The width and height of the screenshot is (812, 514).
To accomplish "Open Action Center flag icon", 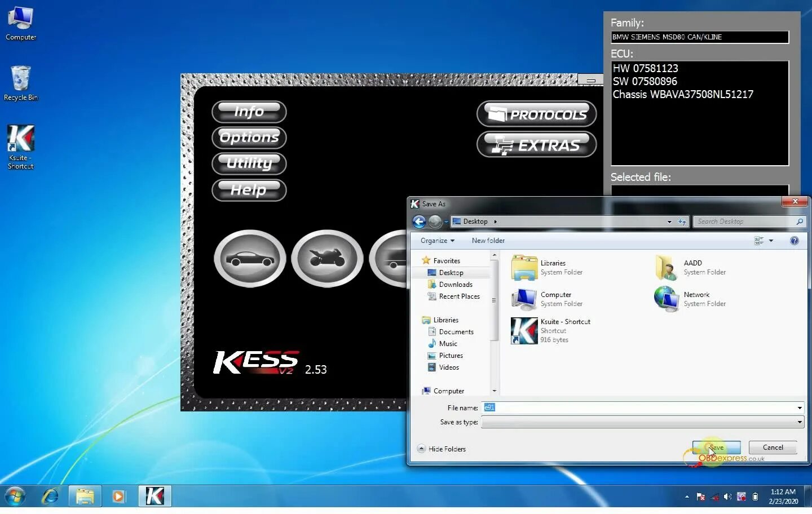I will pyautogui.click(x=701, y=497).
